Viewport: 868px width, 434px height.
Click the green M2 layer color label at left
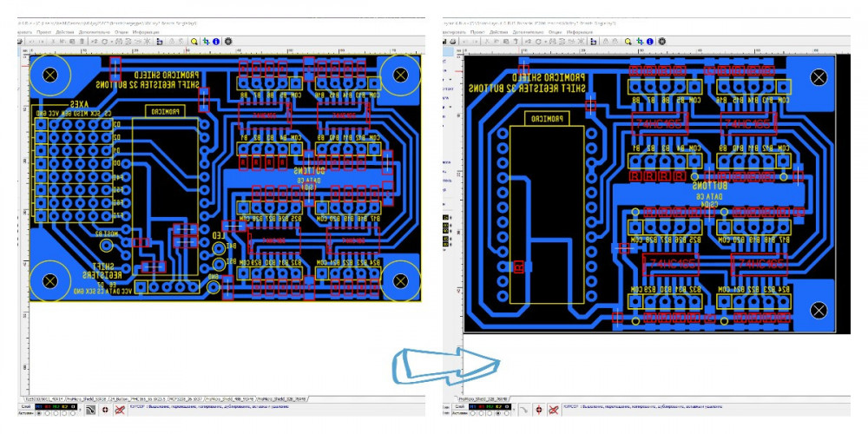[55, 406]
